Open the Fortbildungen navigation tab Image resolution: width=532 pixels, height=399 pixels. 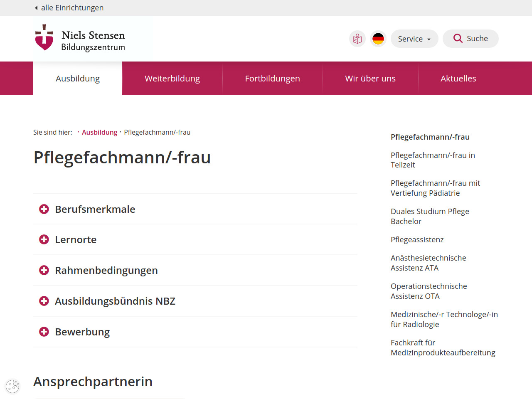pos(272,79)
